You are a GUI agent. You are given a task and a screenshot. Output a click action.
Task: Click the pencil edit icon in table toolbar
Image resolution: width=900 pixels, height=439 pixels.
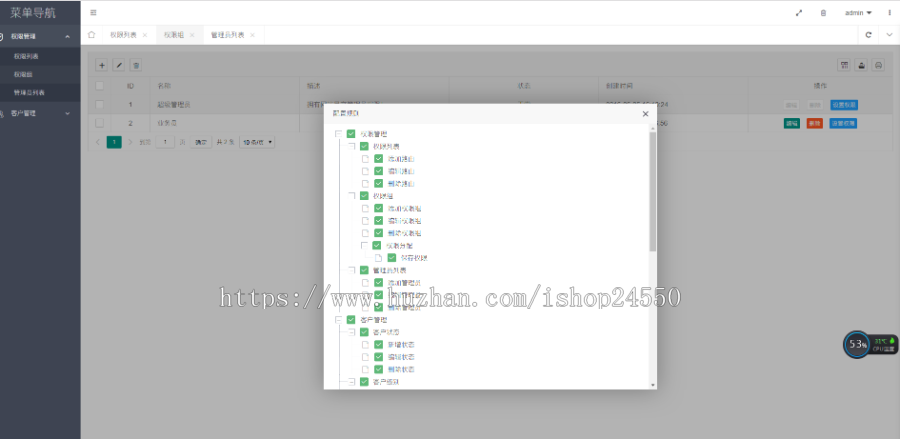click(x=119, y=65)
